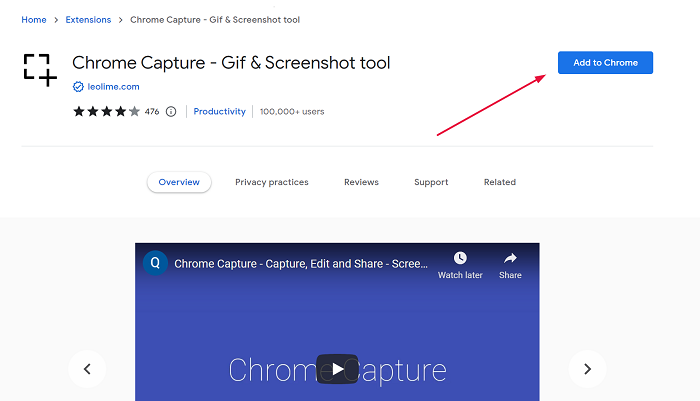The width and height of the screenshot is (700, 401).
Task: Show previous screenshot with left chevron
Action: 87,369
